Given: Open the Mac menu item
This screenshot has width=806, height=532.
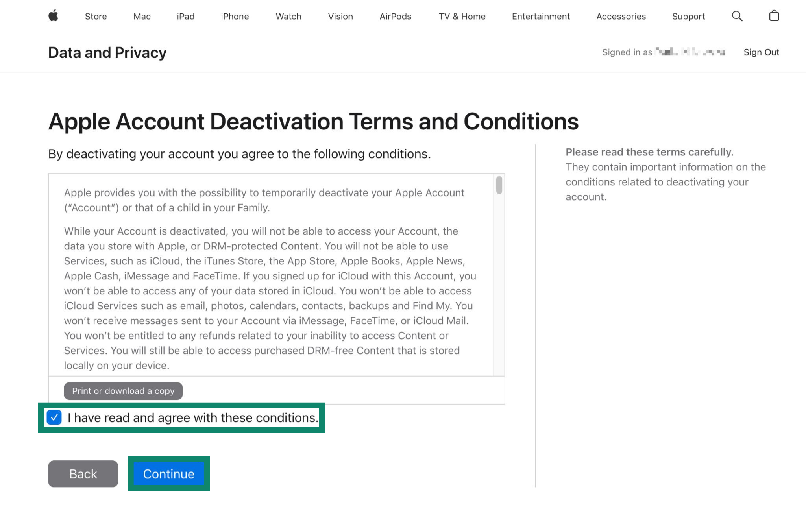Looking at the screenshot, I should click(142, 17).
